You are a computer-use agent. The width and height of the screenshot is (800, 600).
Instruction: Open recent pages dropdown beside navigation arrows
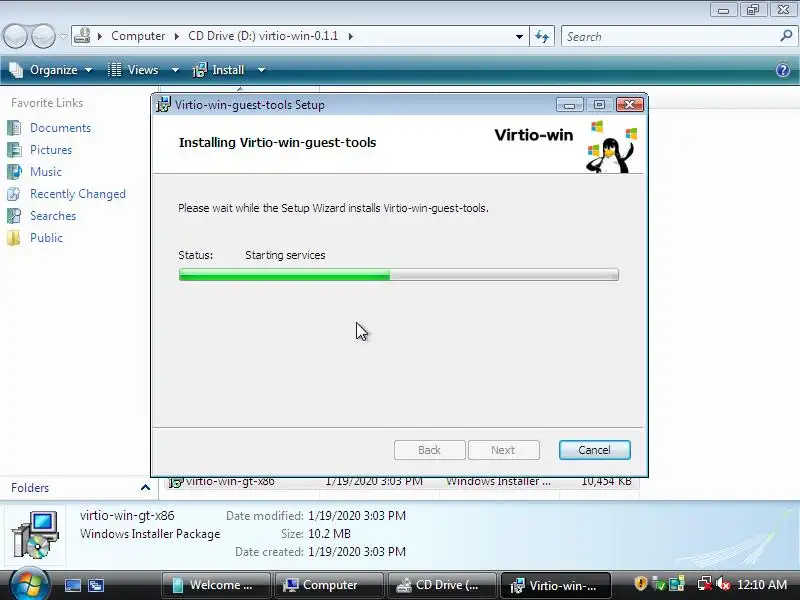(63, 36)
